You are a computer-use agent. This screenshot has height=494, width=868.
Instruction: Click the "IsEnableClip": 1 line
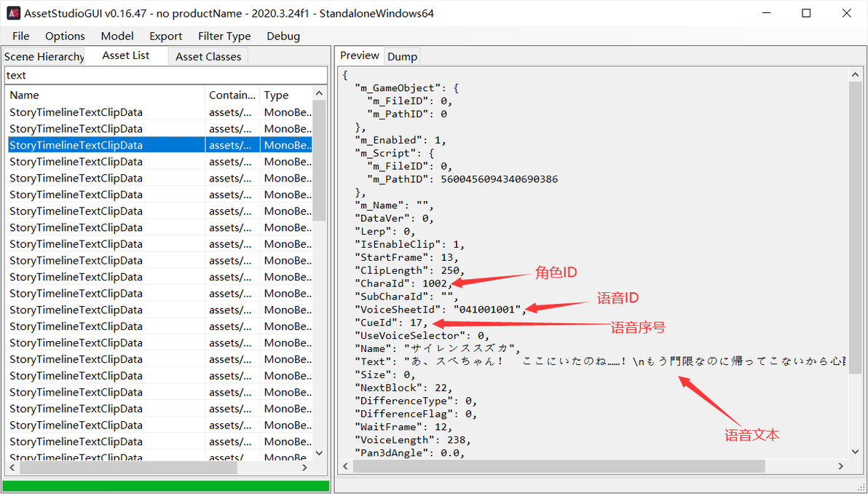point(410,244)
